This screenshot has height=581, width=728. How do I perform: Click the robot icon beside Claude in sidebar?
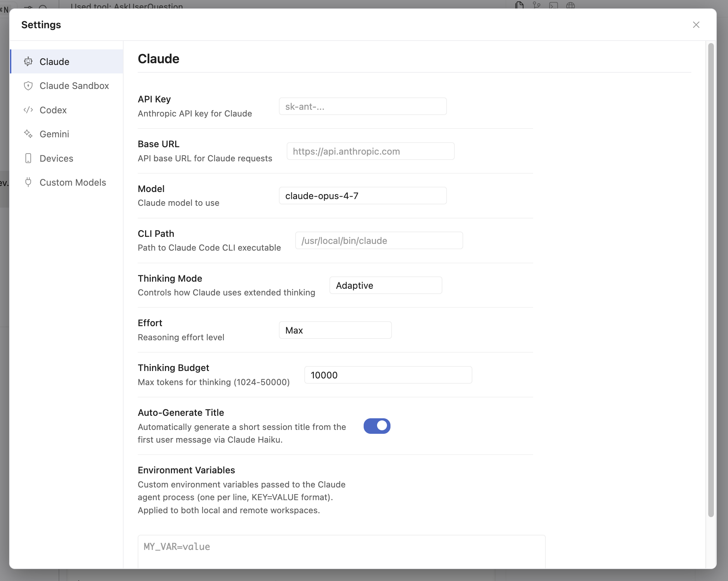point(28,61)
